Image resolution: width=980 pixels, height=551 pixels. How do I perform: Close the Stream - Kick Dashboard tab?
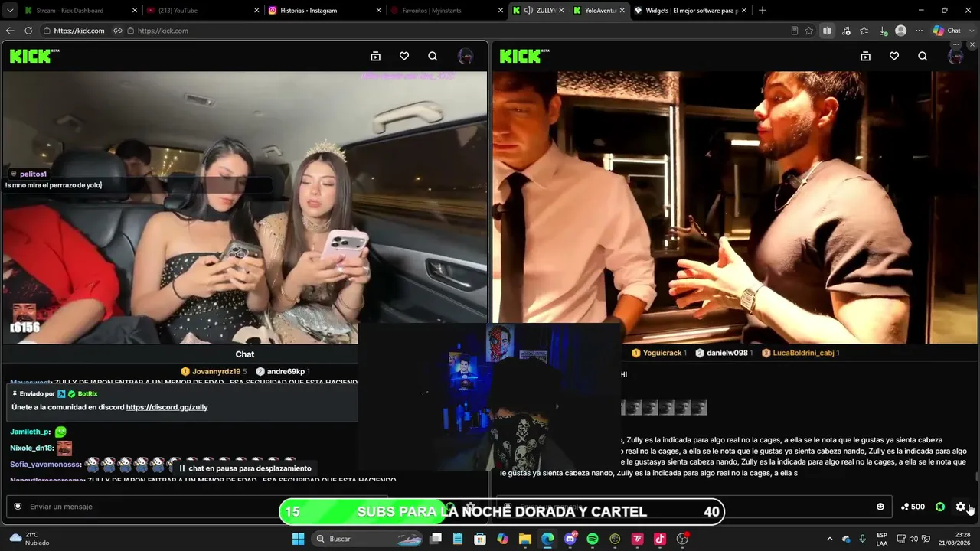pos(135,11)
